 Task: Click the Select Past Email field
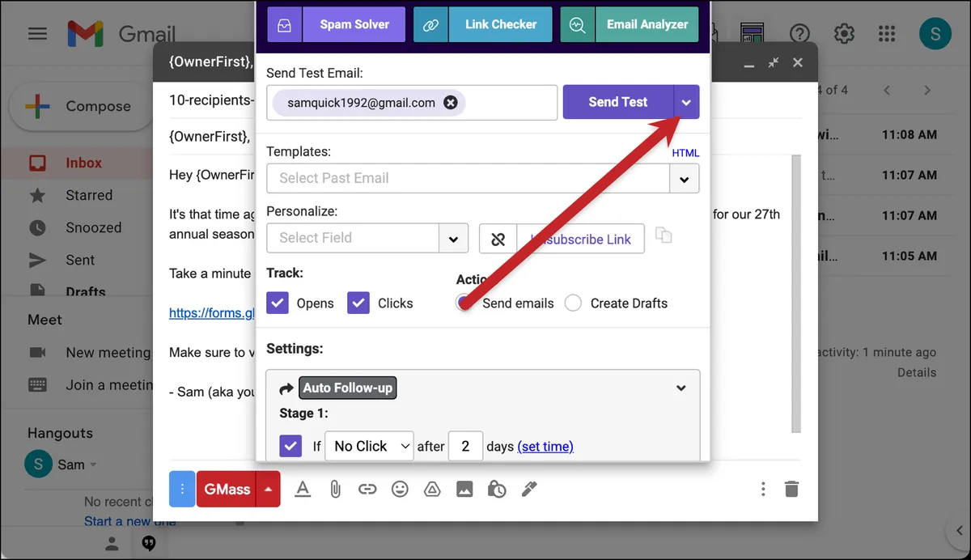468,178
